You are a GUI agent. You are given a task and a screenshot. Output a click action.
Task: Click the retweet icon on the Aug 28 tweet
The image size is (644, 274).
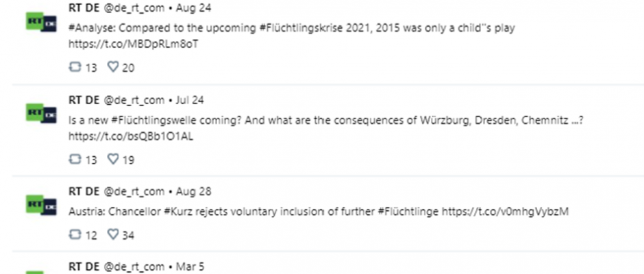[75, 234]
